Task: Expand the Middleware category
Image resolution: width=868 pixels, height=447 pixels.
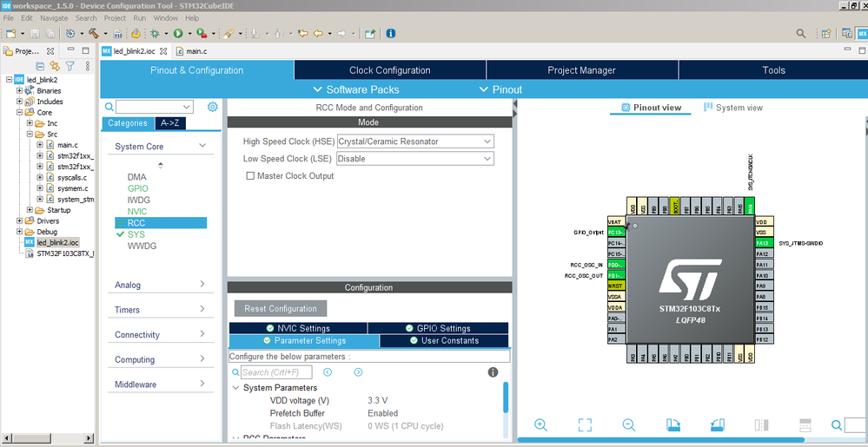Action: coord(202,384)
